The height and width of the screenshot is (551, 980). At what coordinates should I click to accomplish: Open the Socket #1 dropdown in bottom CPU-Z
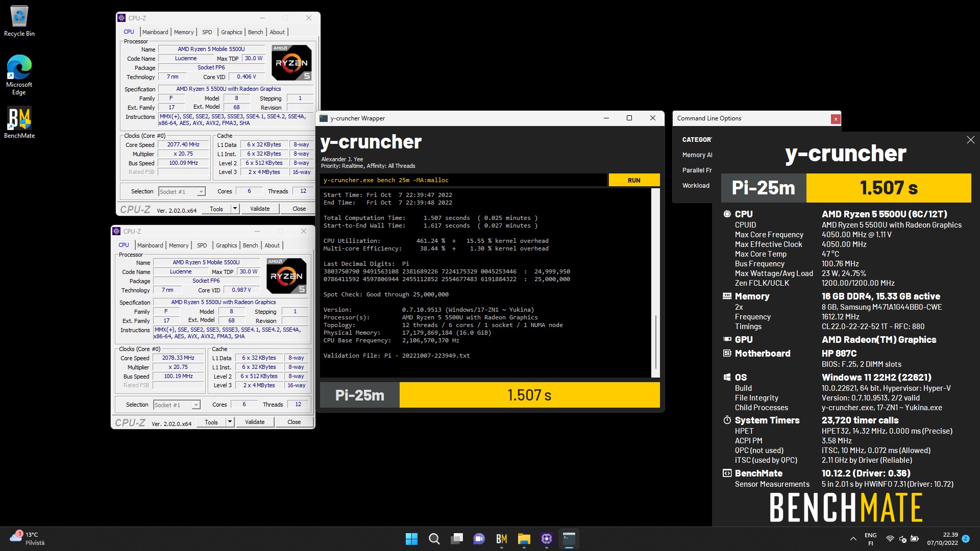coord(196,405)
